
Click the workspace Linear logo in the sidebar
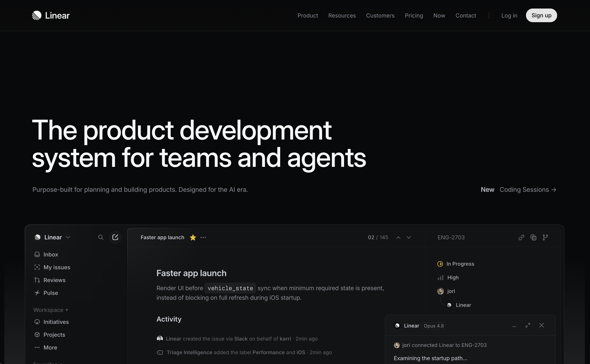[38, 237]
